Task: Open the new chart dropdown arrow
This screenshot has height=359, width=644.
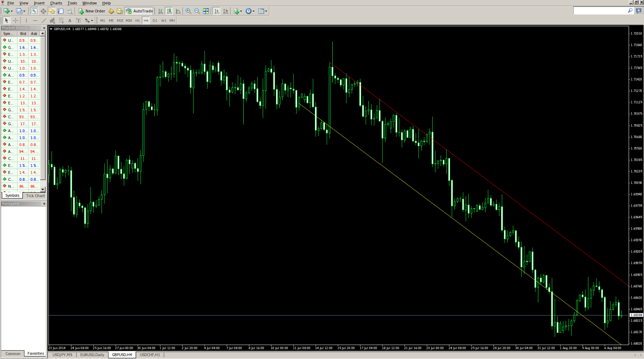Action: pos(12,11)
